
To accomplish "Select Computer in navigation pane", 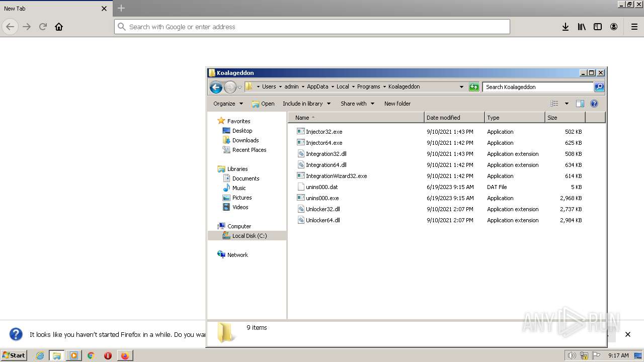I will tap(239, 226).
